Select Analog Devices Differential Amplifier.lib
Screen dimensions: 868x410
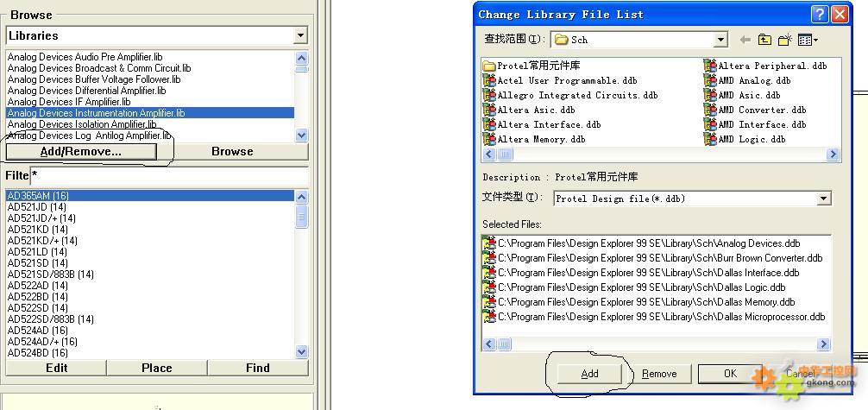(x=86, y=91)
